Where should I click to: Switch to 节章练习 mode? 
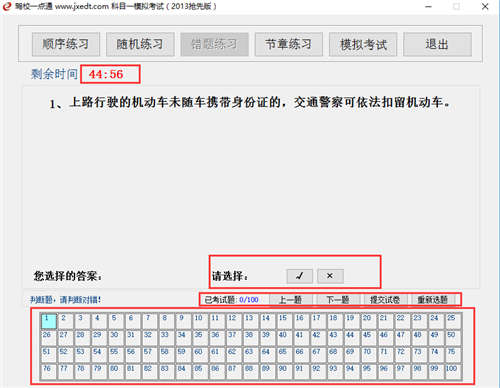tap(289, 44)
